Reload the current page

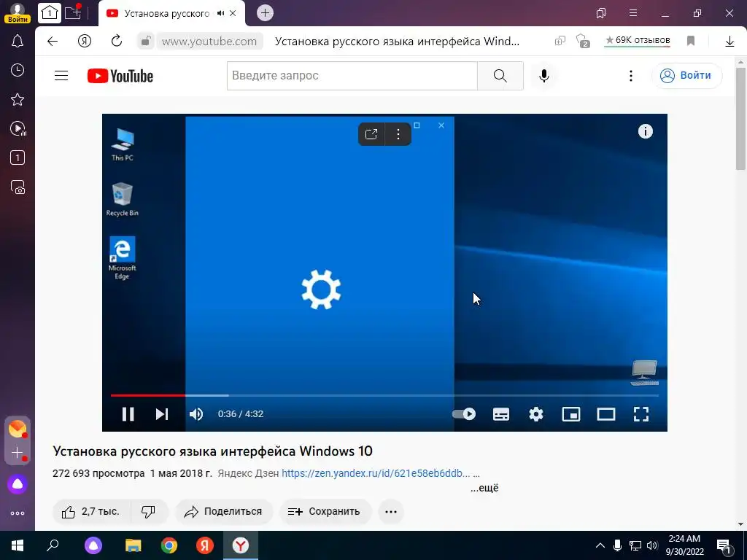pos(117,42)
